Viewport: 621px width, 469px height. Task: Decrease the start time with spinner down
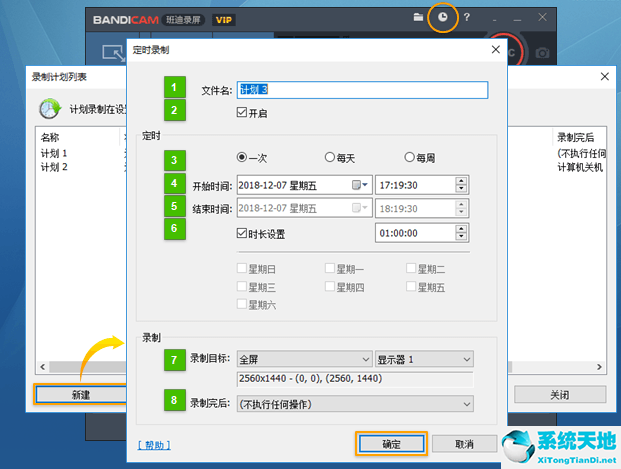coord(461,189)
